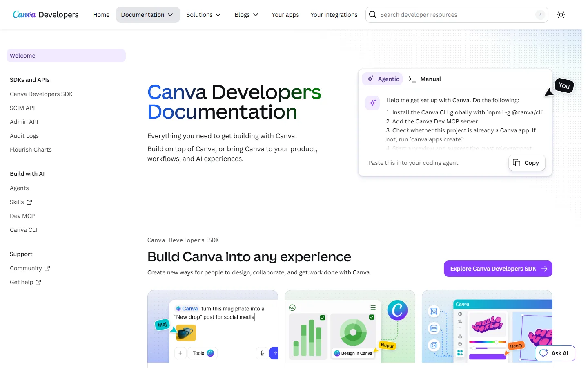588x368 pixels.
Task: Toggle the light/dark theme sun icon
Action: (561, 15)
